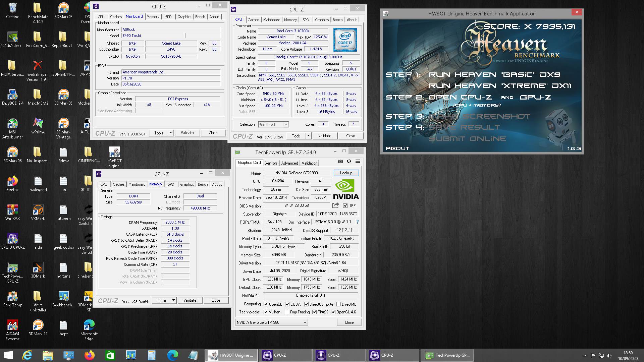Open the Core Temp desktop shortcut
This screenshot has width=644, height=362.
click(x=13, y=299)
